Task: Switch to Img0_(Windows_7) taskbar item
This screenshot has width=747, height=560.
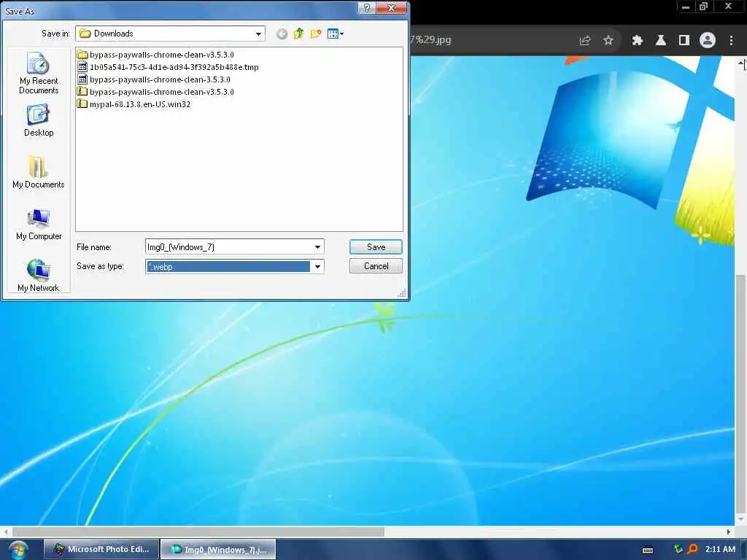Action: point(218,550)
